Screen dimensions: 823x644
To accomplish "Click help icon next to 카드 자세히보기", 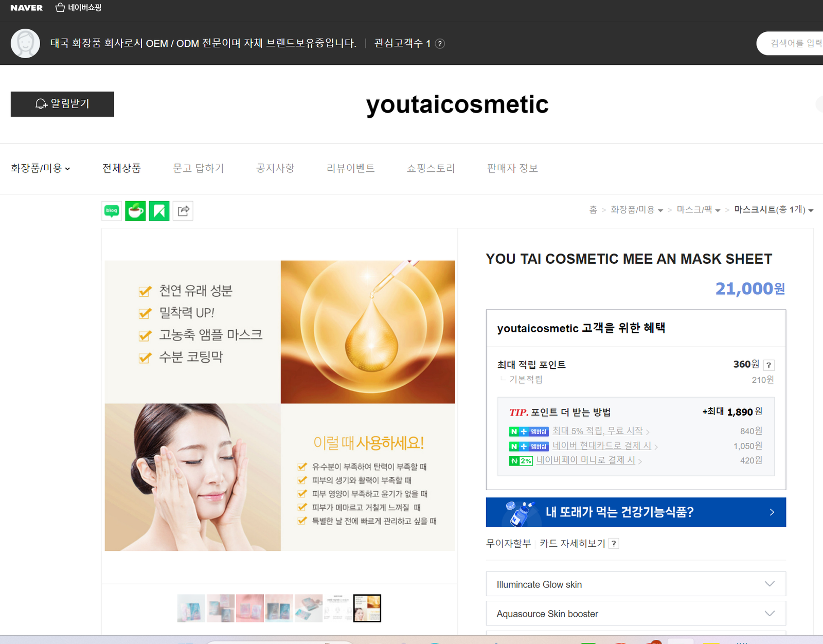I will 614,544.
